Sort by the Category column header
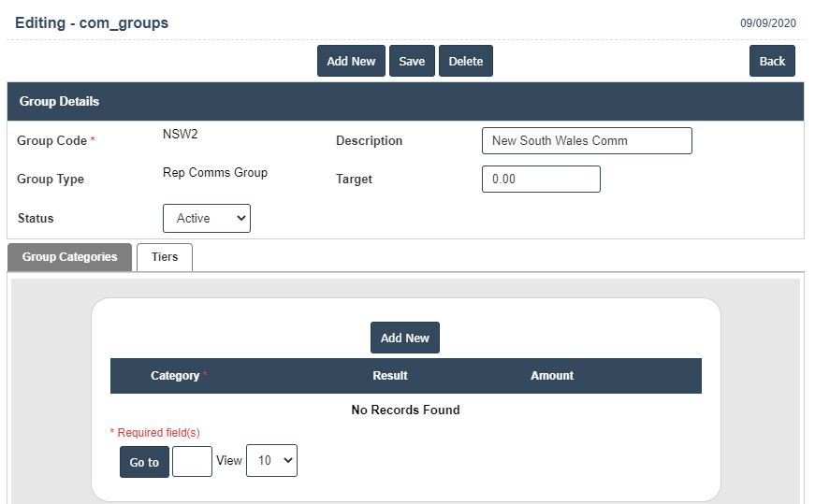This screenshot has width=815, height=504. pyautogui.click(x=175, y=376)
